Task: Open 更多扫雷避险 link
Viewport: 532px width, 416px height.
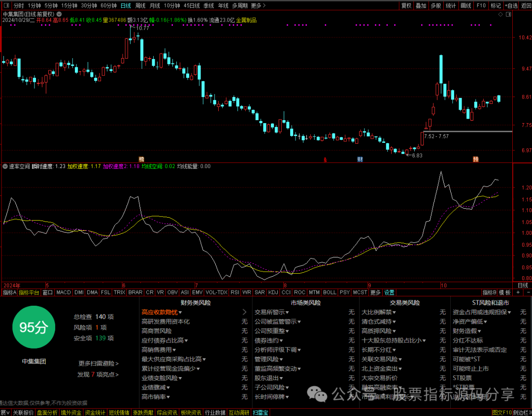Action: (99, 363)
